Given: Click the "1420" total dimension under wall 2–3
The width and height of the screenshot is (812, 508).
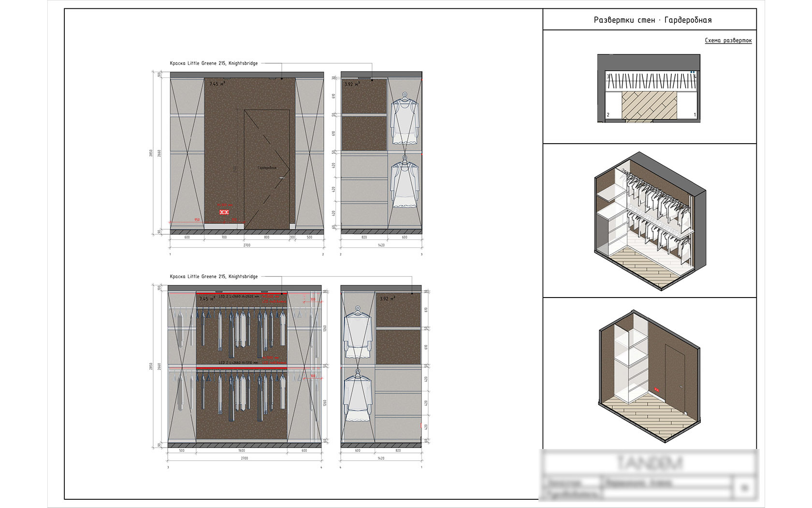Looking at the screenshot, I should [381, 245].
